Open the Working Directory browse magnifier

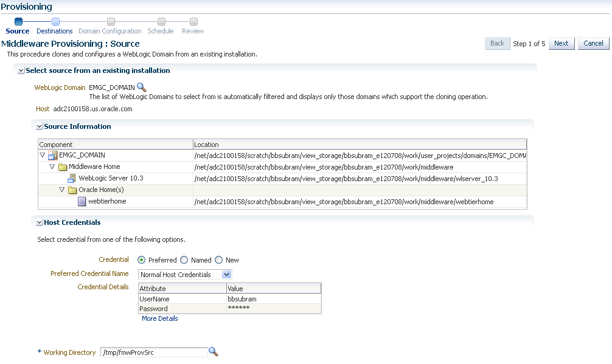(x=214, y=352)
